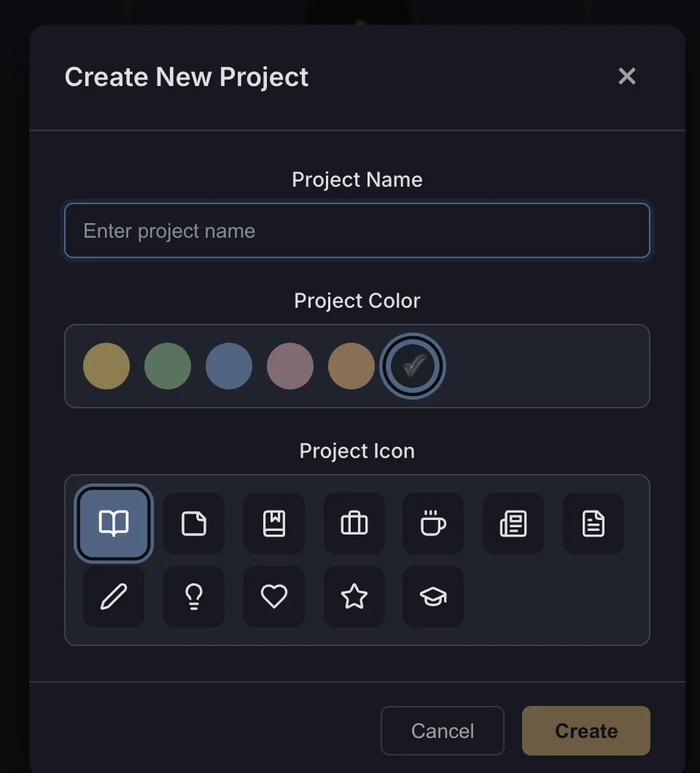This screenshot has width=700, height=773.
Task: Select the mauve pink project color
Action: (290, 366)
